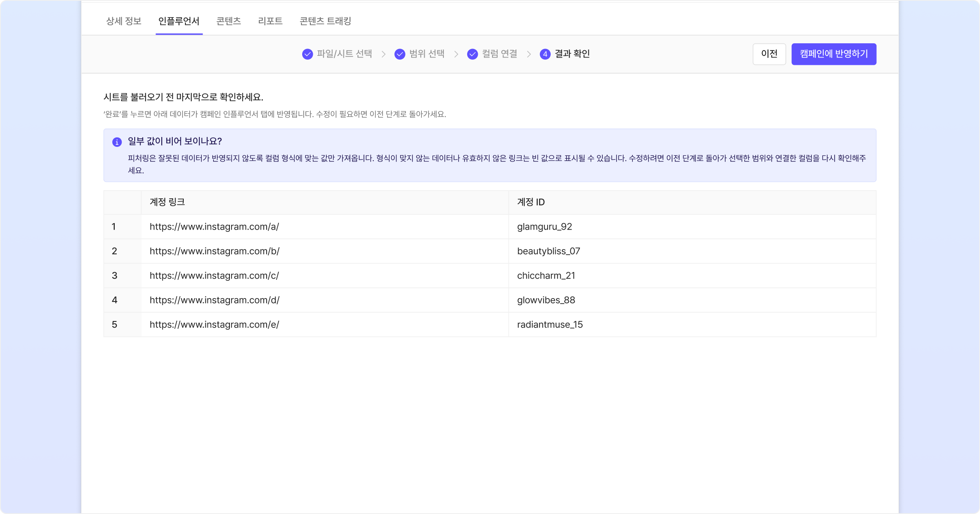This screenshot has width=980, height=514.
Task: Select link https://www.instagram.com/d/
Action: pos(215,300)
